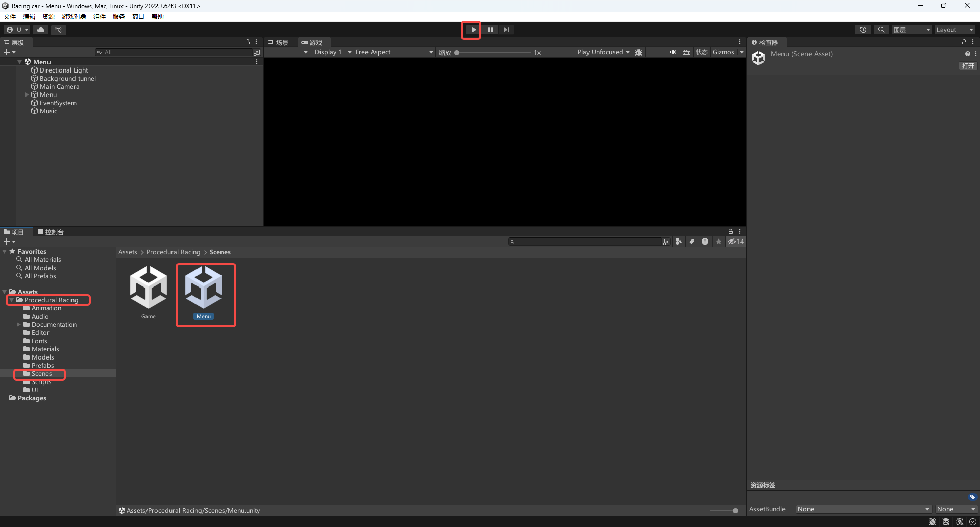Open the File menu
980x527 pixels.
point(10,16)
